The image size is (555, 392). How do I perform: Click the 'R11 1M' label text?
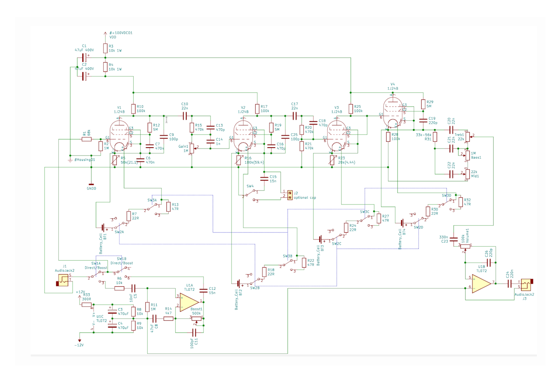(154, 307)
